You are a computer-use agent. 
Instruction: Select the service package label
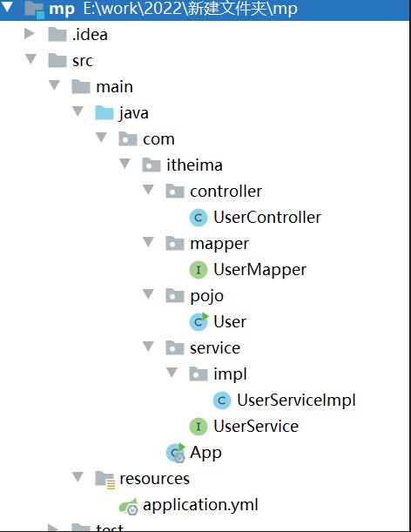point(215,348)
